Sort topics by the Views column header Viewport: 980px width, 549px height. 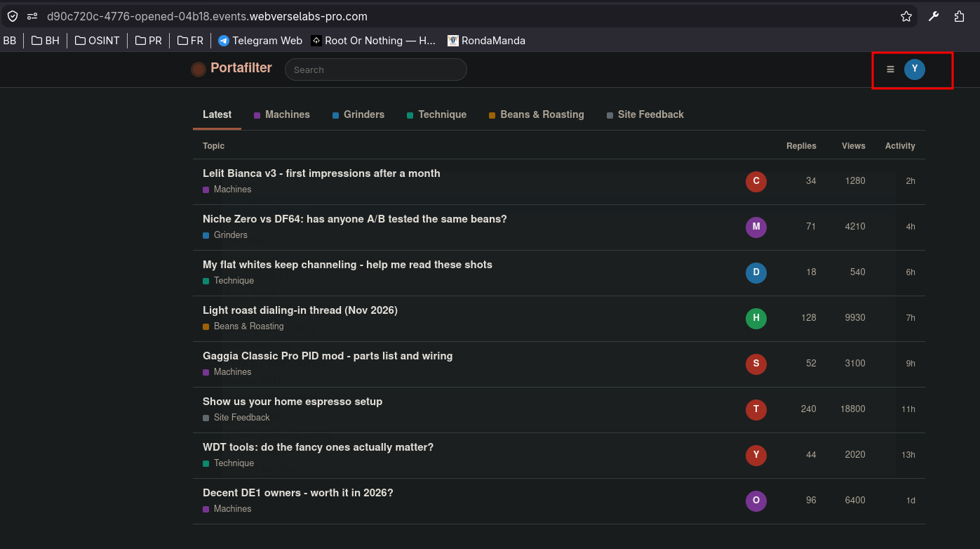854,146
